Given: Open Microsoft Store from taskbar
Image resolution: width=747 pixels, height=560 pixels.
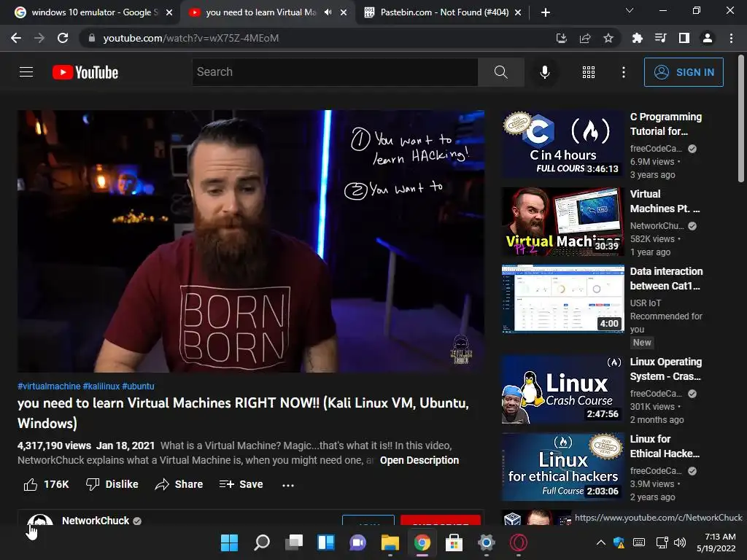Looking at the screenshot, I should click(454, 542).
